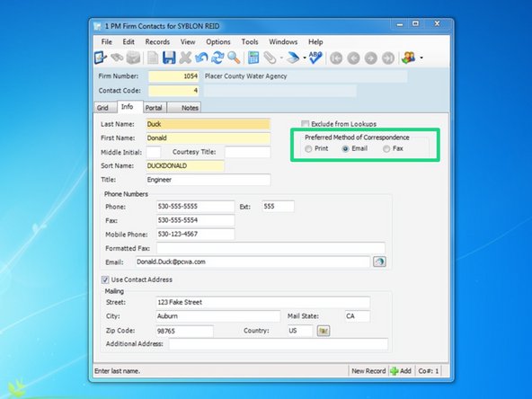Click the new blank document icon

(153, 58)
